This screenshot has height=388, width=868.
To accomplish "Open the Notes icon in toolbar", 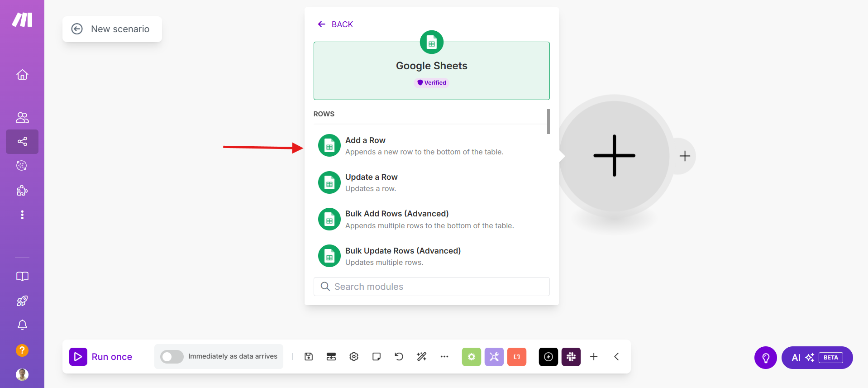I will [377, 357].
